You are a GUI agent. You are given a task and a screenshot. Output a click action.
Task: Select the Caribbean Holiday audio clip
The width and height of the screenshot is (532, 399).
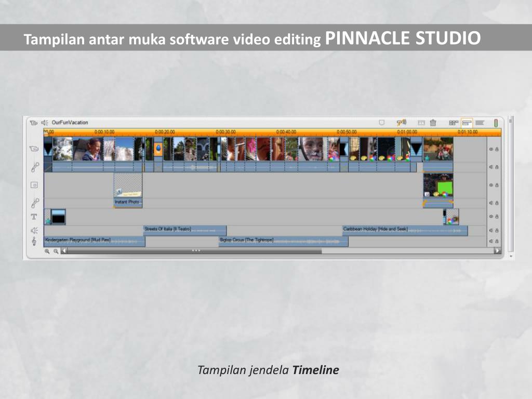pyautogui.click(x=405, y=230)
